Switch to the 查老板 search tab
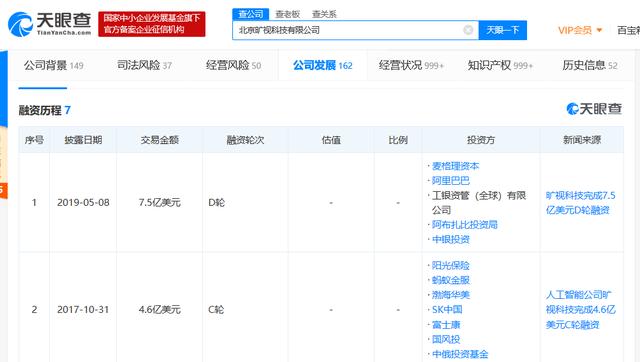This screenshot has width=640, height=362. (288, 14)
